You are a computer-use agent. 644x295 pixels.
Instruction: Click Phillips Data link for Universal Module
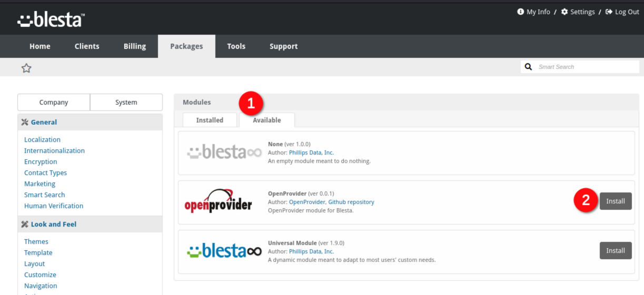coord(311,251)
